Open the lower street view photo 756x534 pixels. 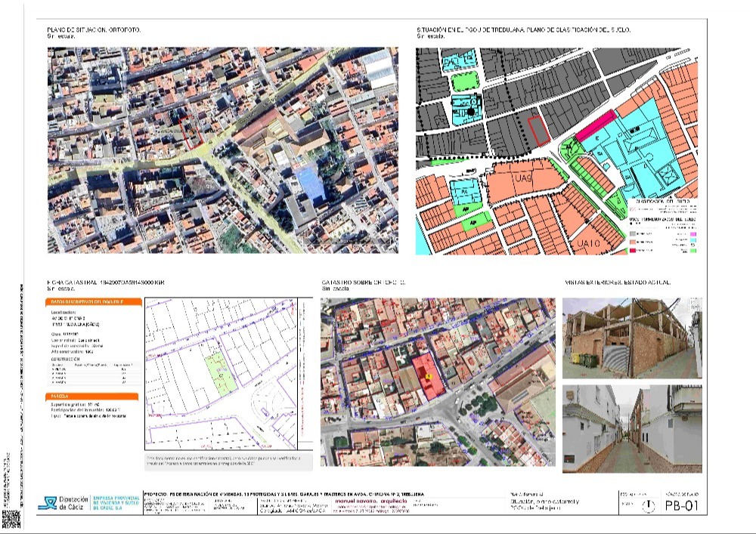click(632, 428)
